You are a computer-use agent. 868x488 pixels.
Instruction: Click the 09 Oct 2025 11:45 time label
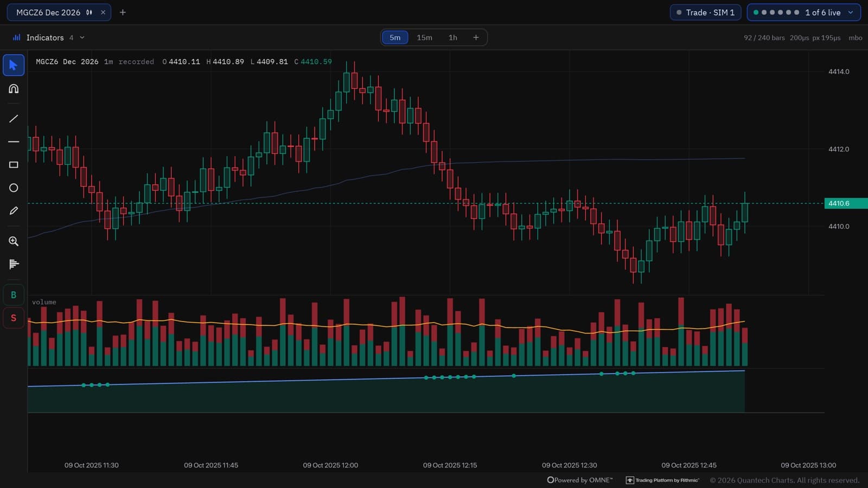[x=211, y=465]
